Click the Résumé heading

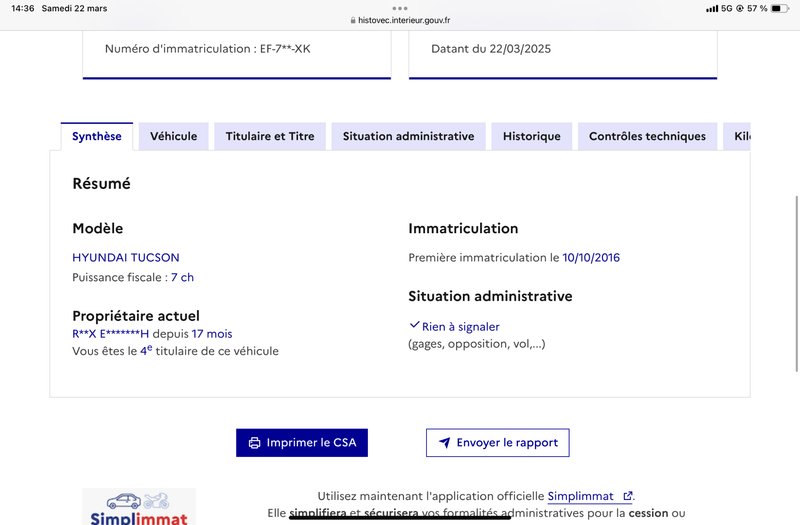click(x=102, y=184)
